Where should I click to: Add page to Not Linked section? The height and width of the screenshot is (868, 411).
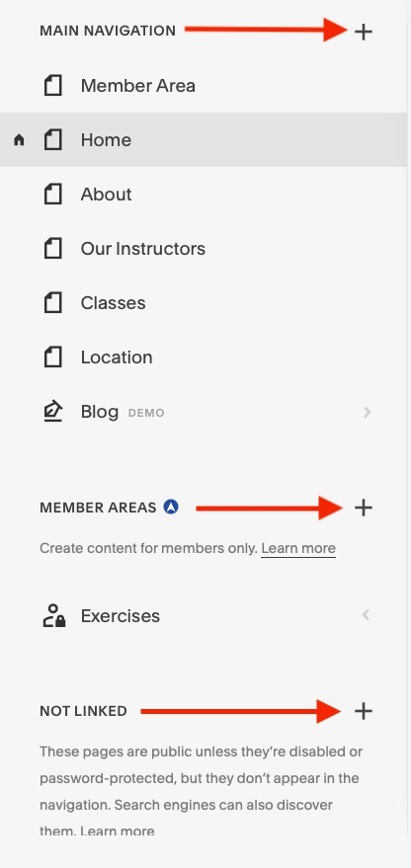click(x=363, y=711)
